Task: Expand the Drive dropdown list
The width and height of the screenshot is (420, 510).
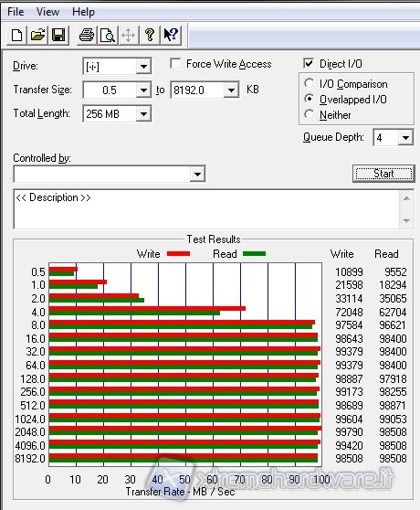Action: [x=143, y=67]
